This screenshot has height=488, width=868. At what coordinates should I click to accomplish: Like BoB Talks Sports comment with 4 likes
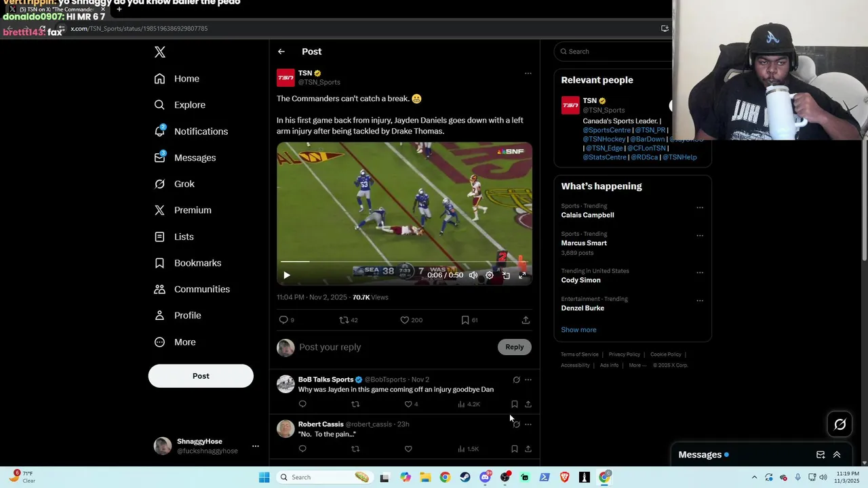[x=411, y=404]
